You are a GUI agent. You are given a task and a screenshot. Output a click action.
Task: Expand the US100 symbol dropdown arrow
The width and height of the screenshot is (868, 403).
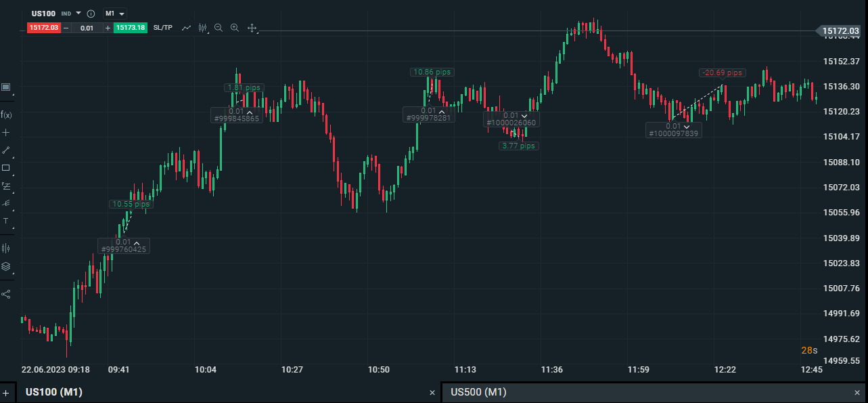(78, 14)
